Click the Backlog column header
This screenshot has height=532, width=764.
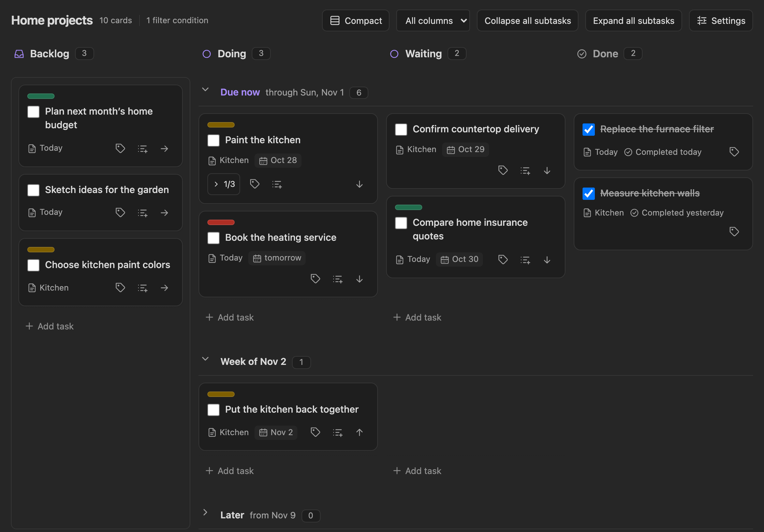point(49,54)
